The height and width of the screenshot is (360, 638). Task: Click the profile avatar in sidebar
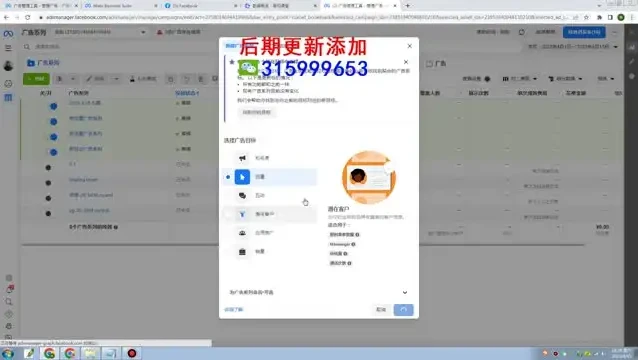pos(8,65)
